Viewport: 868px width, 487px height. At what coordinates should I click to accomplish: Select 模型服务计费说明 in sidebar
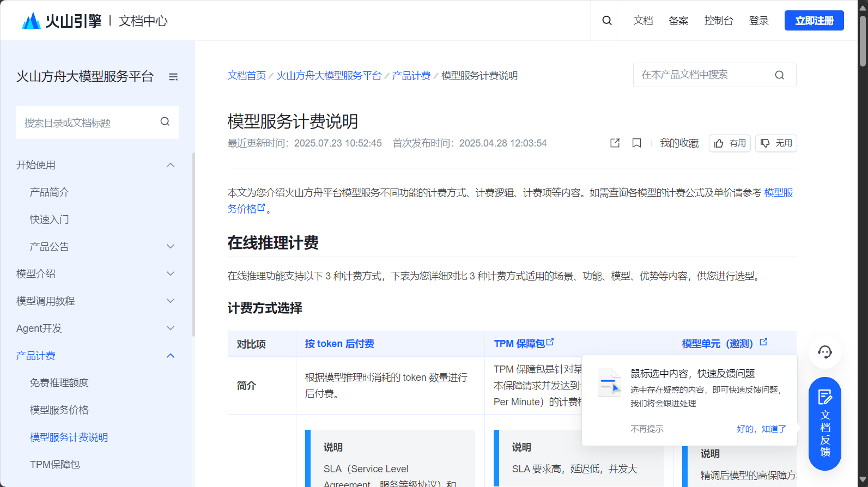pyautogui.click(x=69, y=437)
